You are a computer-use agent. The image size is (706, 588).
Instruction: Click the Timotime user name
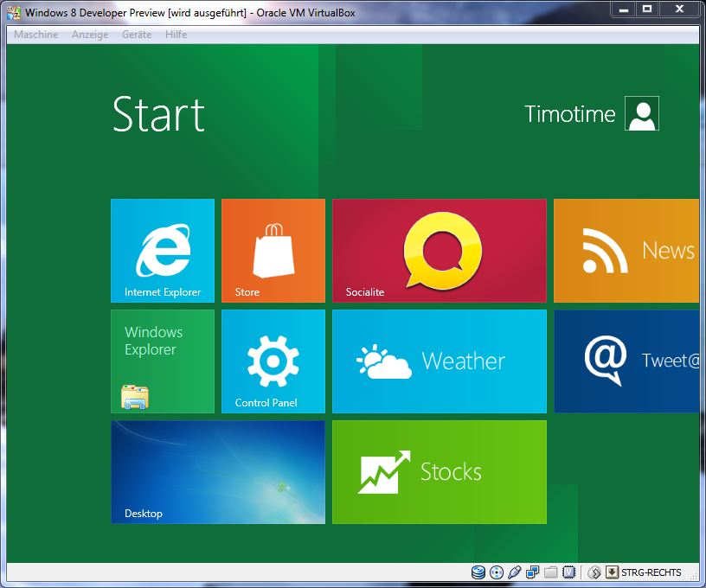click(570, 114)
